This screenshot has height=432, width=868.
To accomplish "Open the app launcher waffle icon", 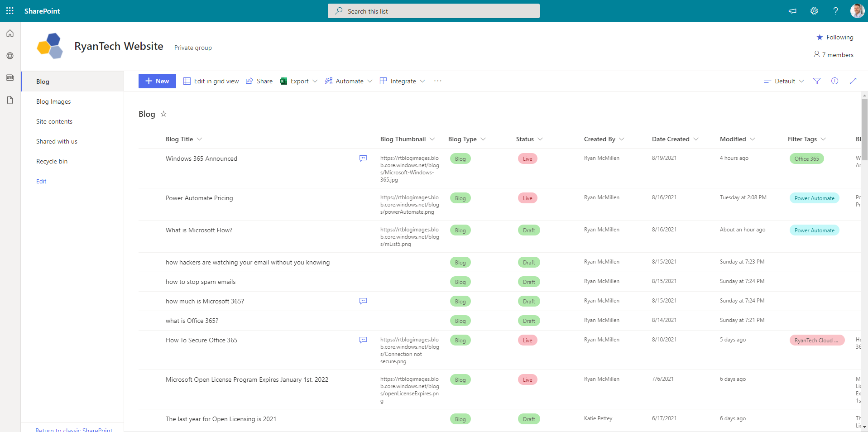I will click(10, 11).
